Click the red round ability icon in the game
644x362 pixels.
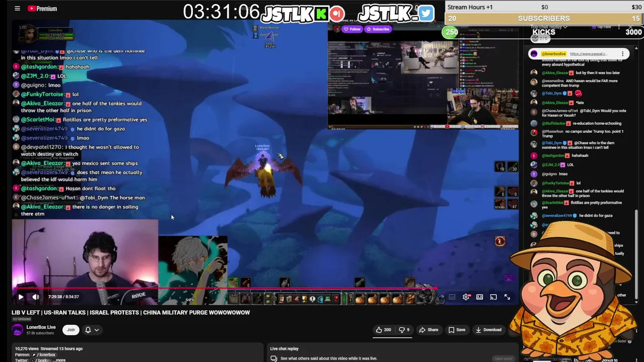[500, 241]
